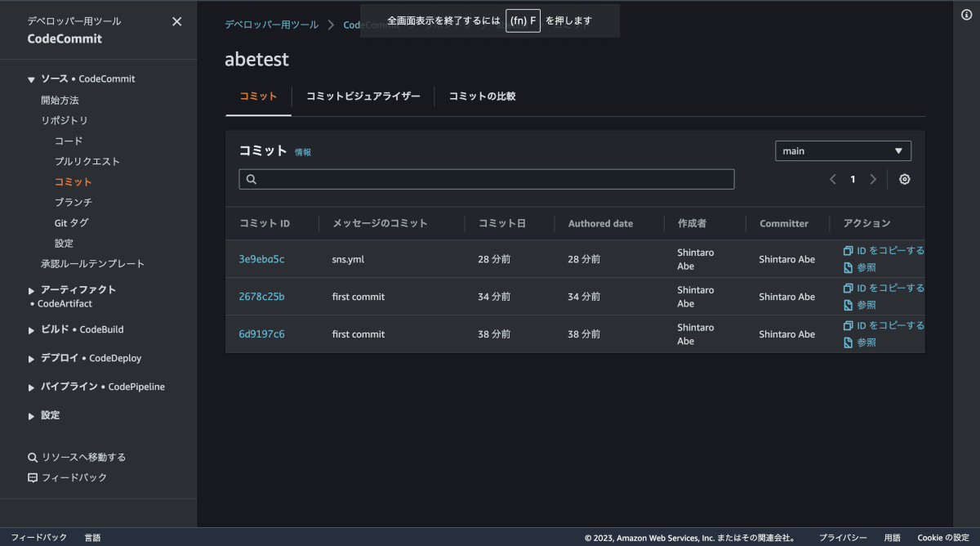Viewport: 980px width, 546px height.
Task: Open コード in sidebar
Action: (x=69, y=141)
